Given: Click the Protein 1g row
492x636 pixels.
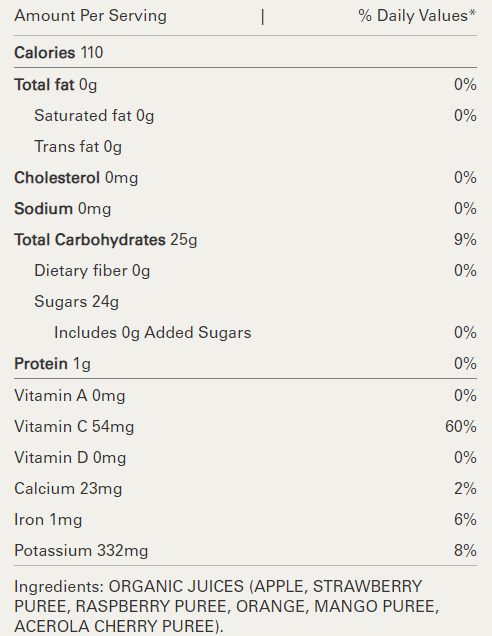Looking at the screenshot, I should click(x=245, y=364).
